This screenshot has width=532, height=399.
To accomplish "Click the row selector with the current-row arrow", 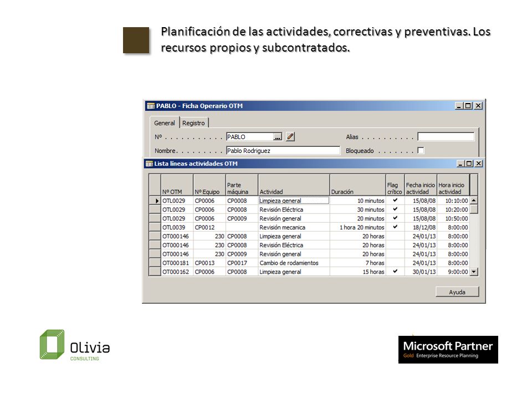I will point(155,201).
